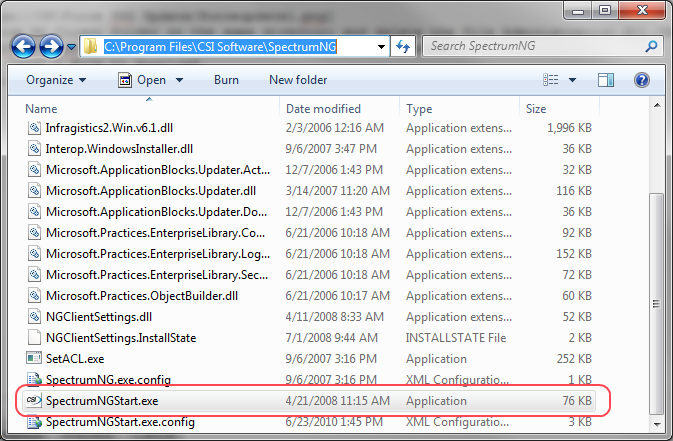
Task: Open Help with the question mark icon
Action: pos(642,80)
